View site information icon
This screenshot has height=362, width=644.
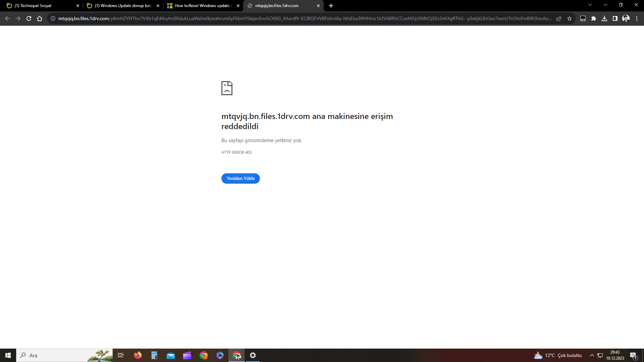53,18
